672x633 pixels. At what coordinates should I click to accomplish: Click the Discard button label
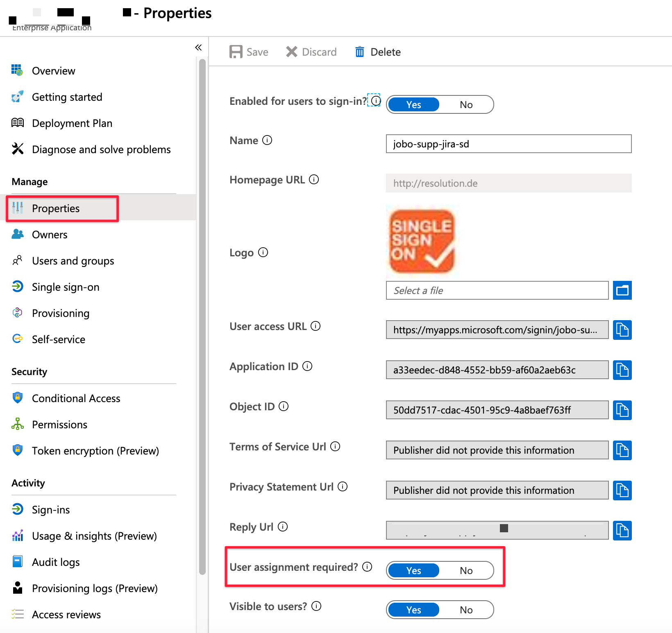pyautogui.click(x=319, y=52)
